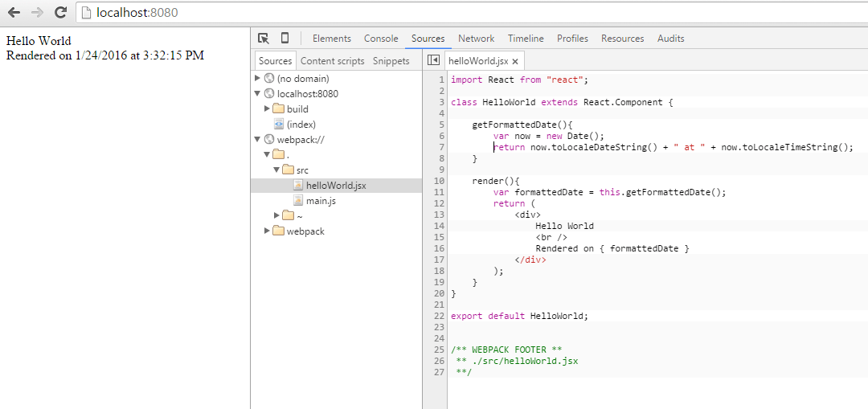Click line number 22 in the gutter

[x=440, y=316]
